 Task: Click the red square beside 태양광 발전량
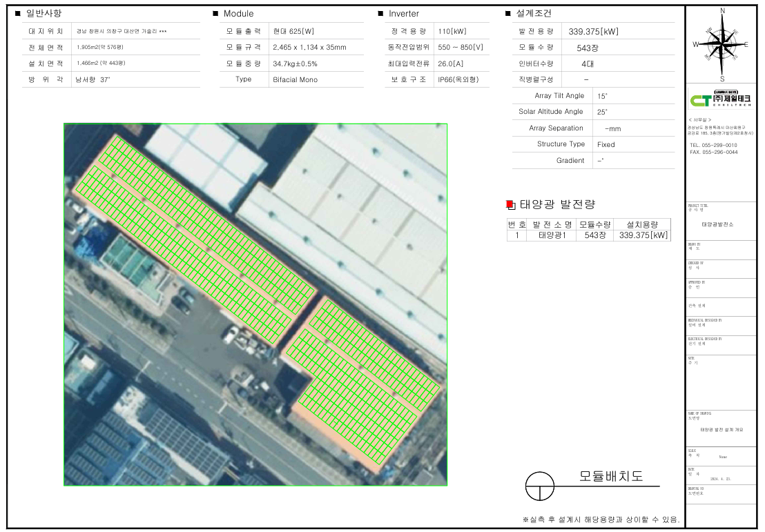click(510, 204)
